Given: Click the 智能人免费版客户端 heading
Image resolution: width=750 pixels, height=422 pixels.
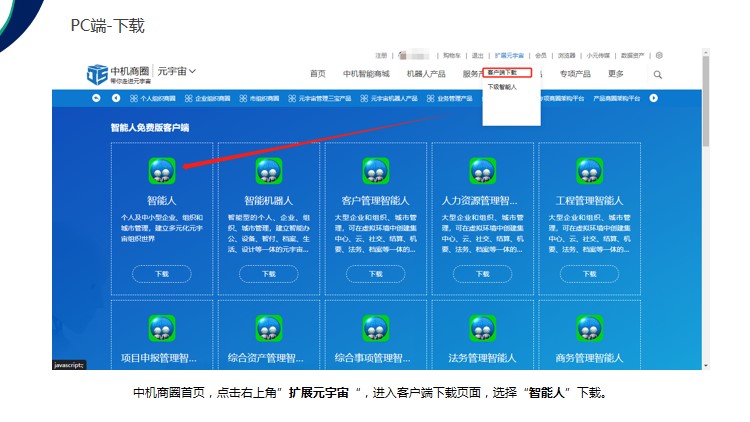Looking at the screenshot, I should (150, 128).
